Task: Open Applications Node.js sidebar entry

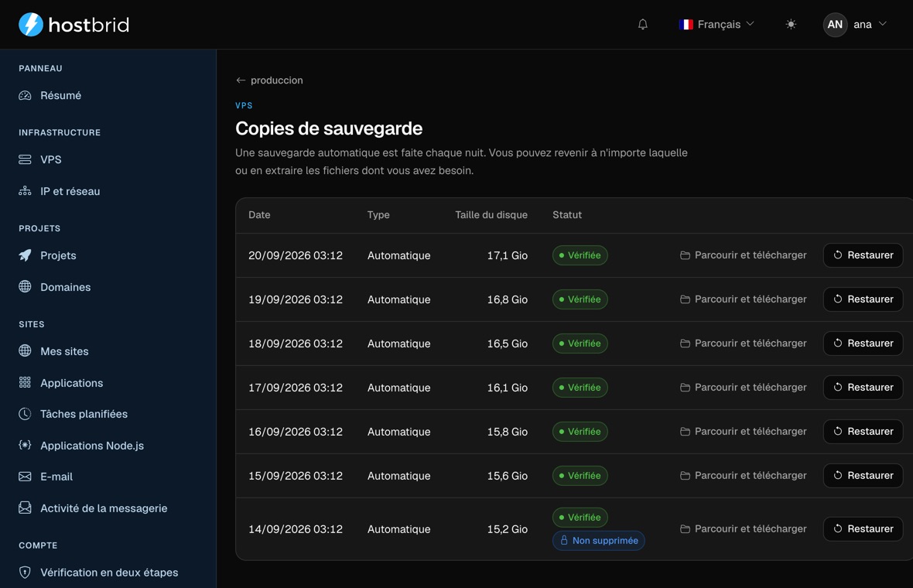Action: tap(92, 446)
